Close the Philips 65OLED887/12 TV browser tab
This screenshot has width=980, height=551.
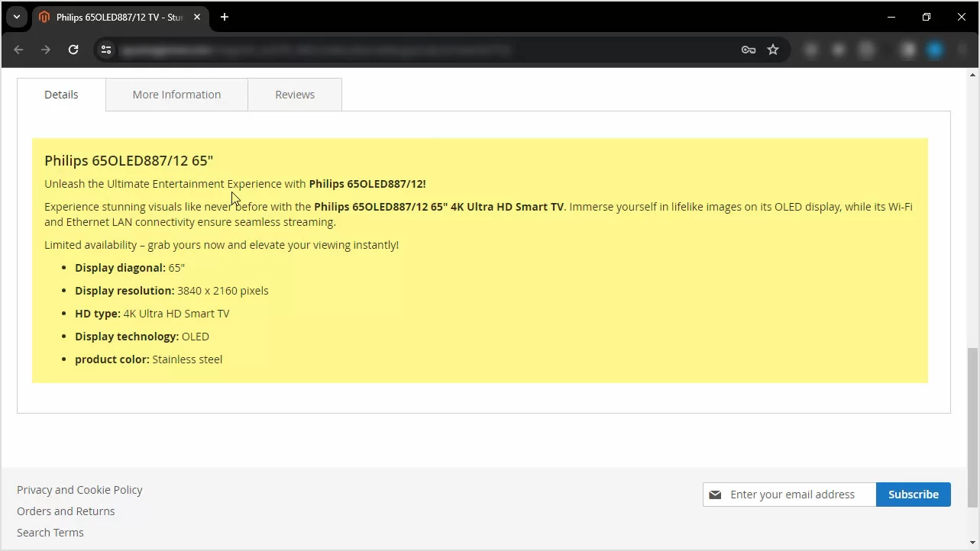tap(197, 17)
